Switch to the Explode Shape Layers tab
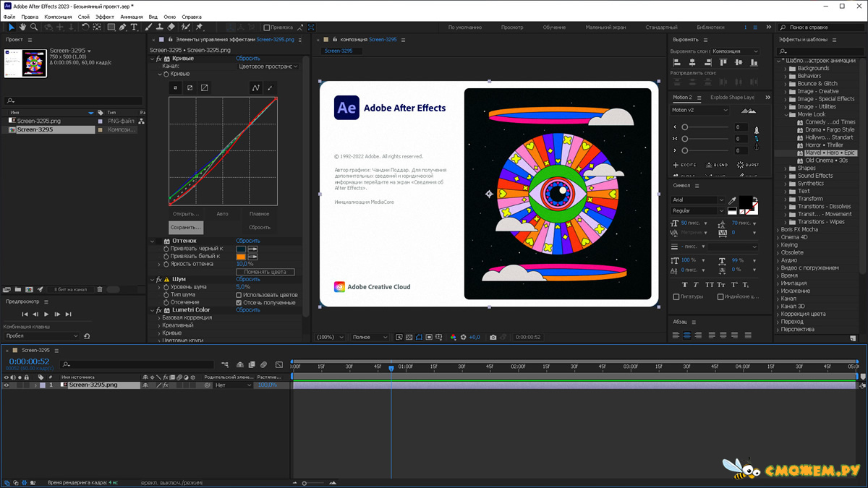The height and width of the screenshot is (488, 868). (x=732, y=98)
